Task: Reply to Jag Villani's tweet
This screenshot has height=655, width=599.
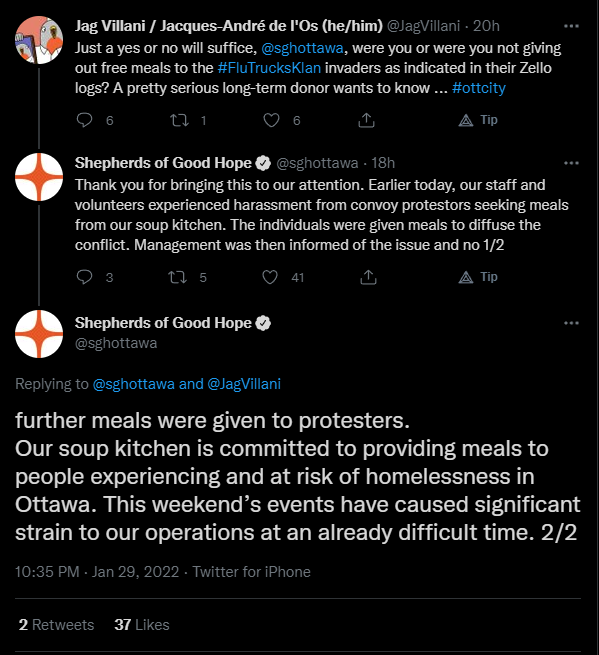Action: (84, 120)
